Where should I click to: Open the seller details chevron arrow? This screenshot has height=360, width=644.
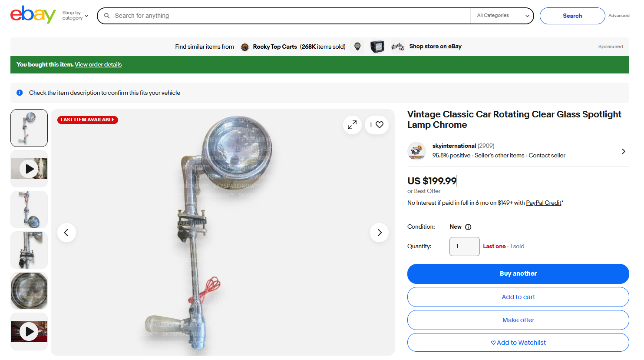pyautogui.click(x=623, y=151)
